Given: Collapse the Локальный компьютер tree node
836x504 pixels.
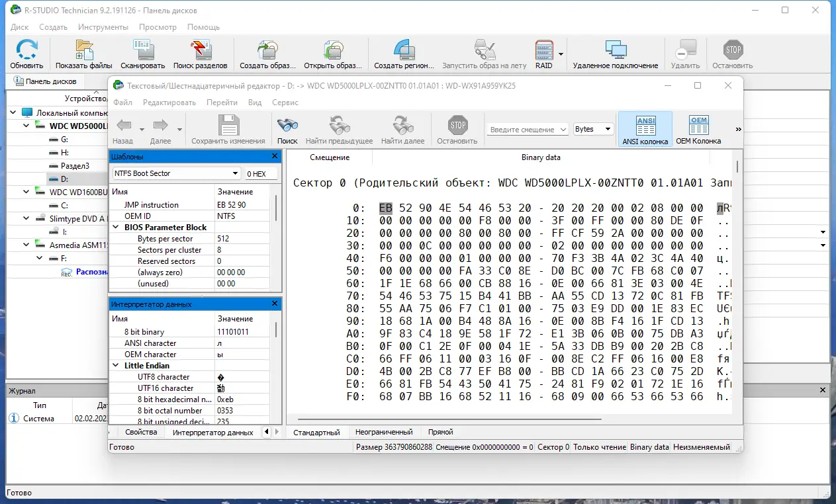Looking at the screenshot, I should [13, 113].
